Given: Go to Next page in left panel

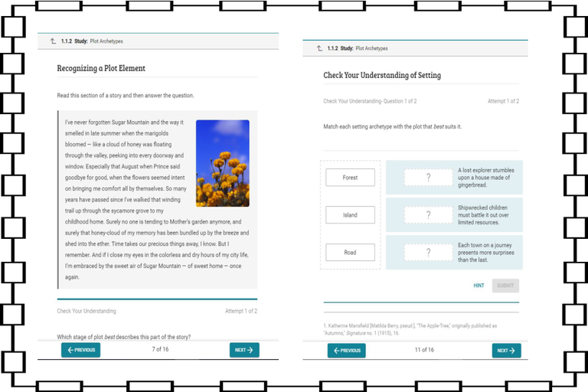Looking at the screenshot, I should coord(244,350).
